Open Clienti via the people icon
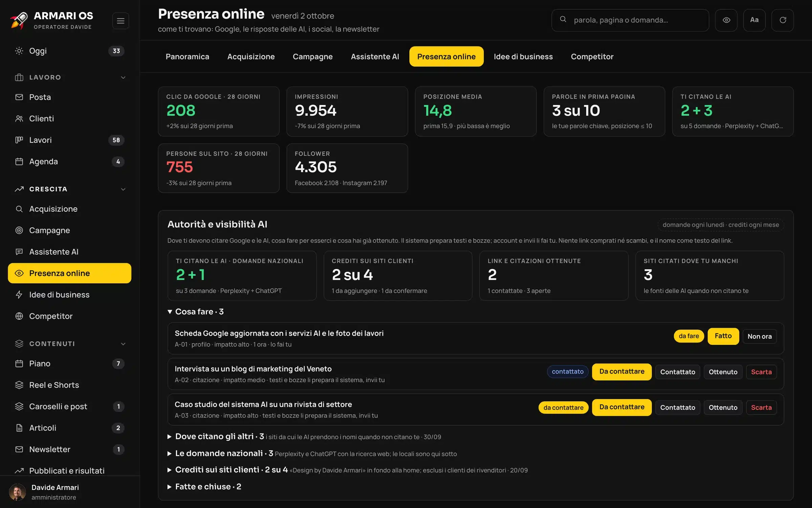The width and height of the screenshot is (812, 508). coord(19,119)
